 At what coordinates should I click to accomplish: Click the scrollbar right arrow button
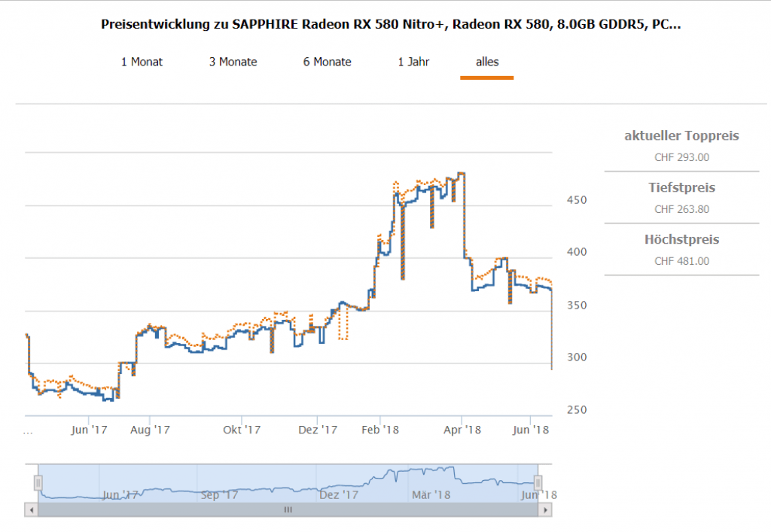[544, 509]
